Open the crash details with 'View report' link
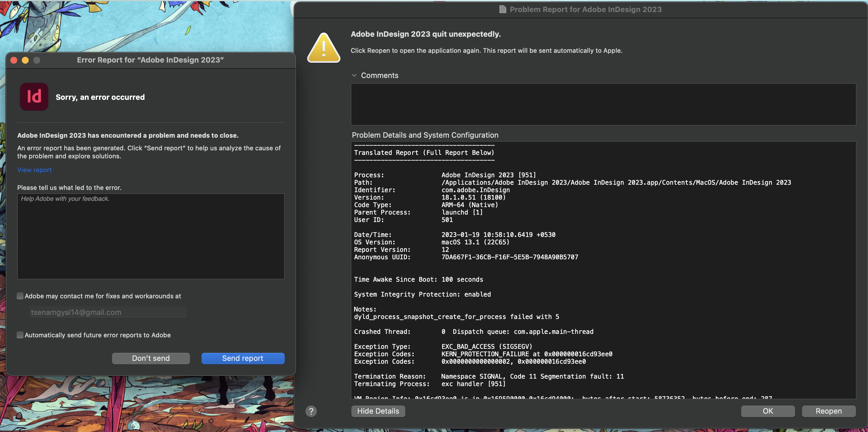Image resolution: width=868 pixels, height=432 pixels. [x=34, y=170]
